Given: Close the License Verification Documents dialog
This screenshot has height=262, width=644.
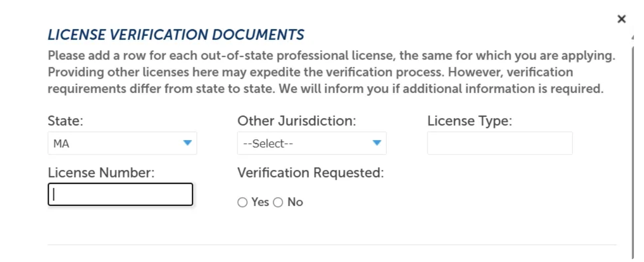Looking at the screenshot, I should (621, 19).
